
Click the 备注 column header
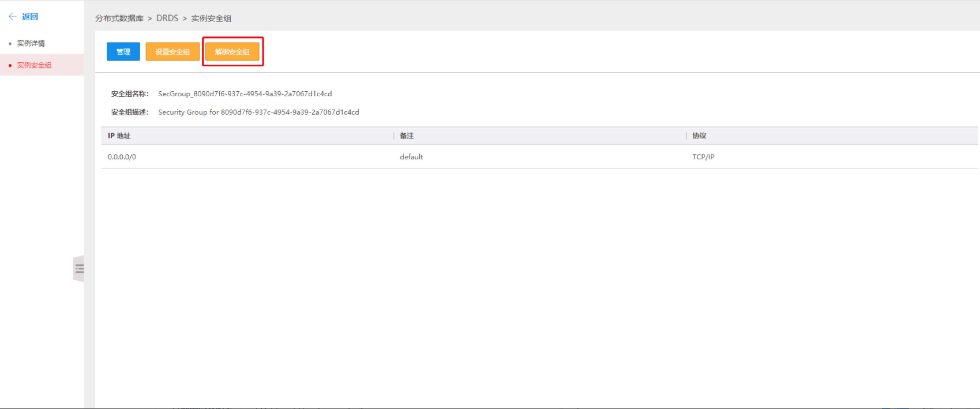(x=406, y=136)
